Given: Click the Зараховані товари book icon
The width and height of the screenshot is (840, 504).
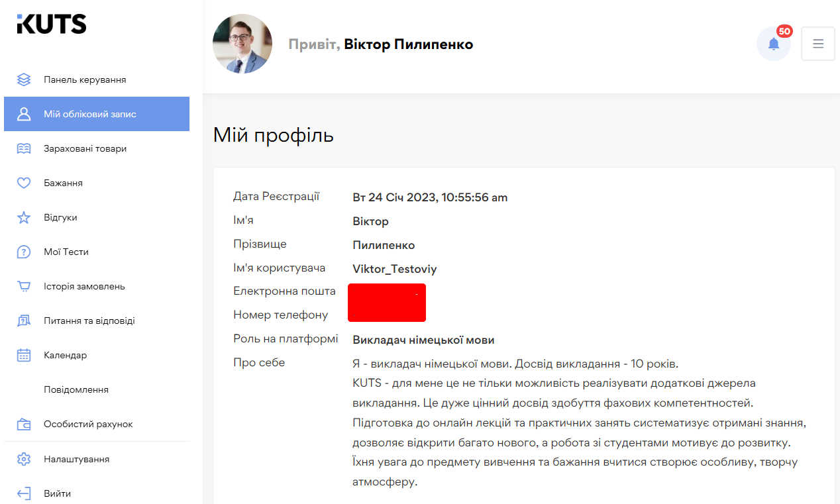Looking at the screenshot, I should (24, 148).
